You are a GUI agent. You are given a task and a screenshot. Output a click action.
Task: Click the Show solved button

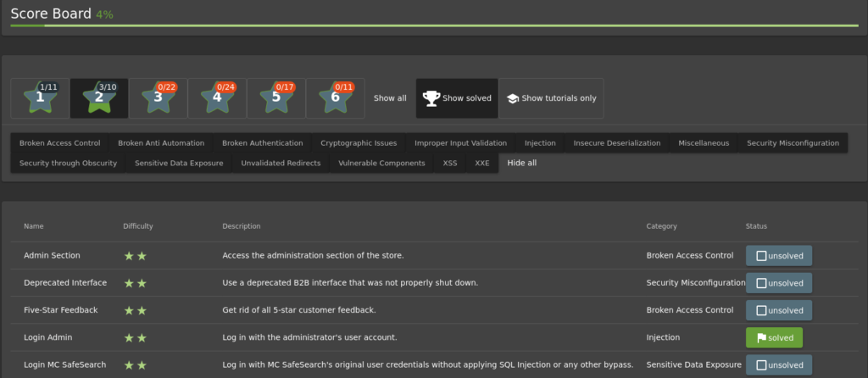(457, 98)
